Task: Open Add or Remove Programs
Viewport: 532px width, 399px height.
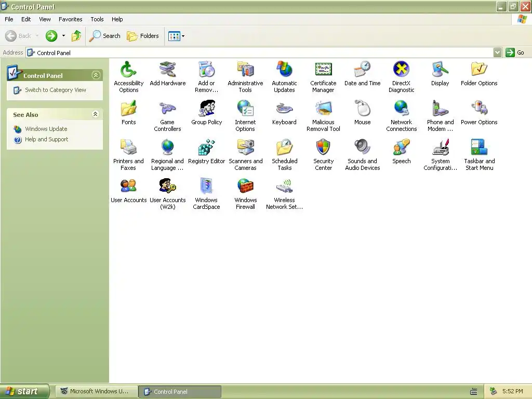Action: (206, 77)
